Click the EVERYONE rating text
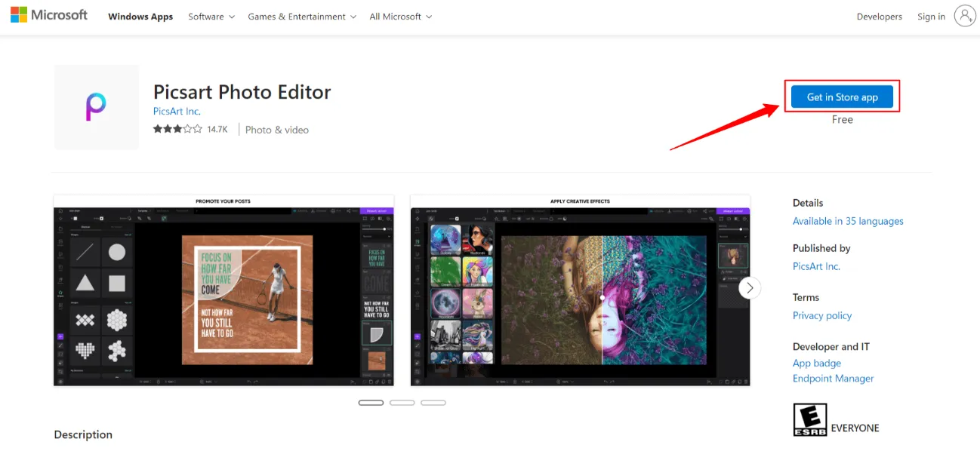 855,428
